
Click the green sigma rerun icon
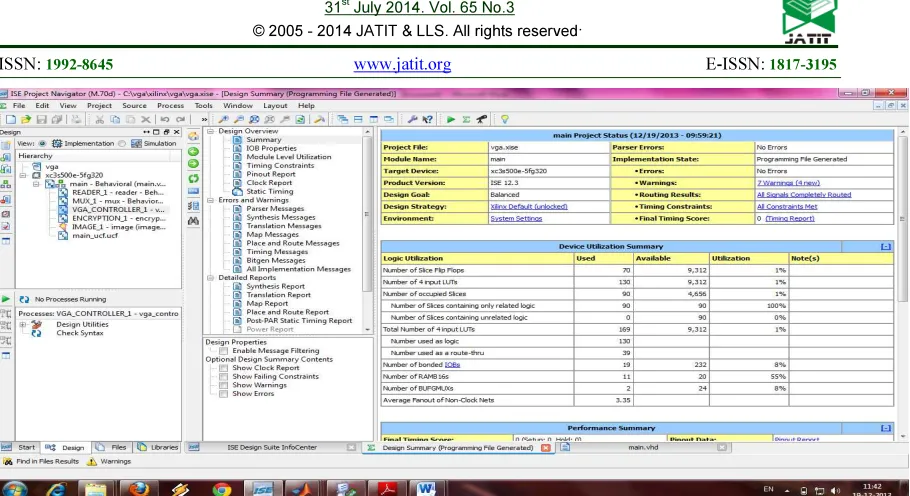(466, 120)
